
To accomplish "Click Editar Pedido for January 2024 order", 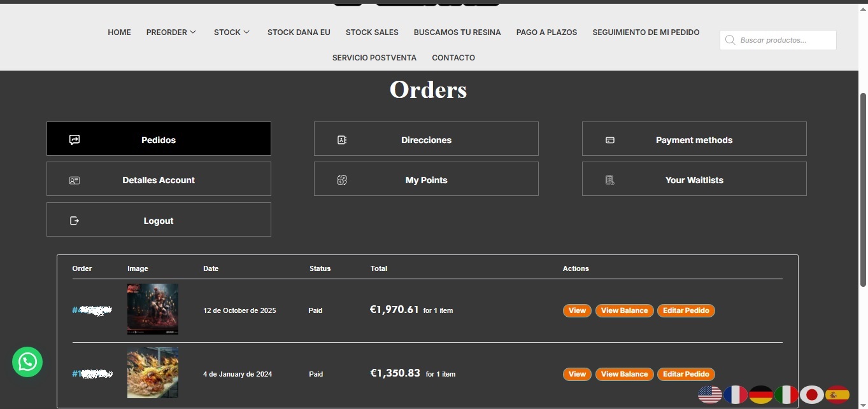I will [x=686, y=374].
